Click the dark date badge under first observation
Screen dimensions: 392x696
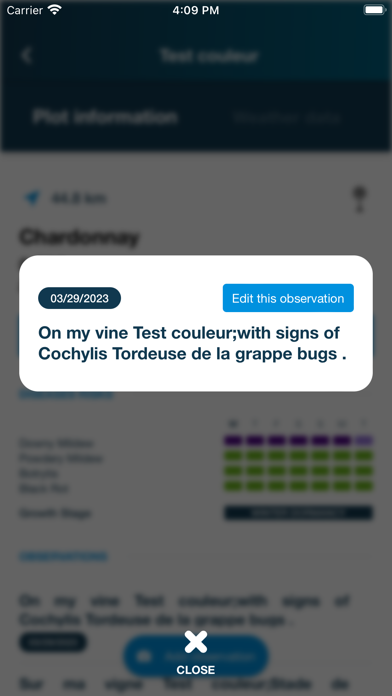(x=53, y=642)
